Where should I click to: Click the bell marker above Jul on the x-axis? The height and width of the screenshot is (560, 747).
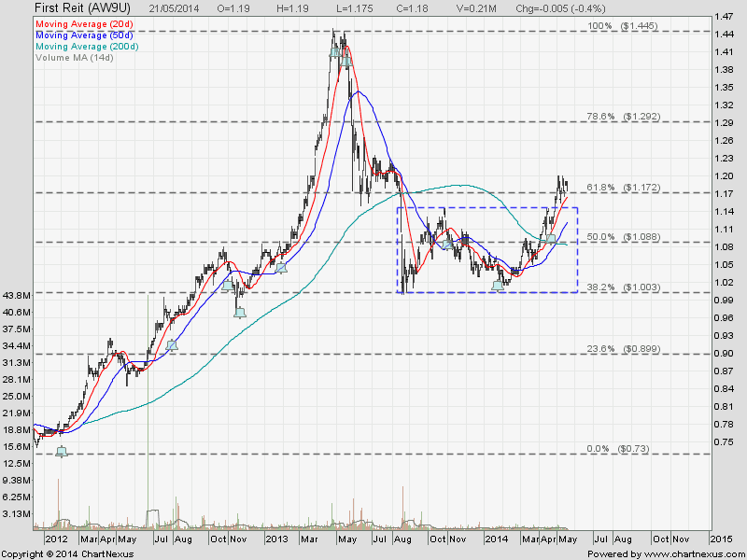(172, 345)
